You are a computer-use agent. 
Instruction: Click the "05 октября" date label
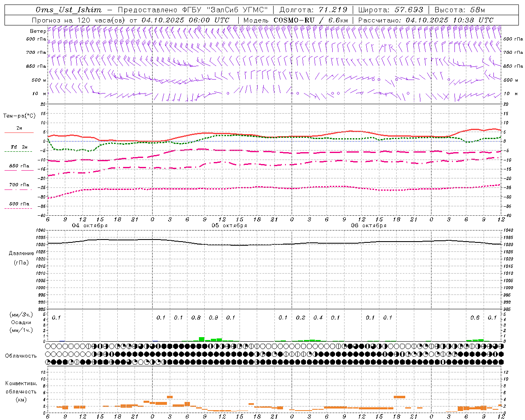click(x=229, y=226)
